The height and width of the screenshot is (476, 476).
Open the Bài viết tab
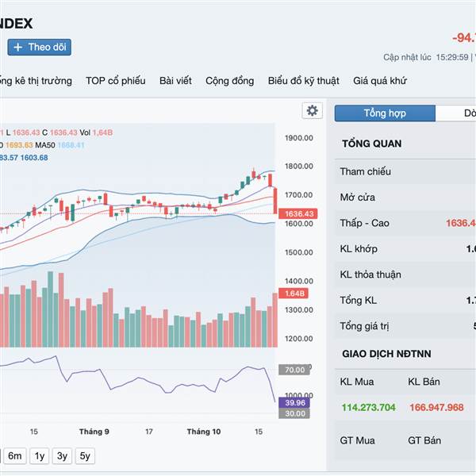click(x=175, y=81)
